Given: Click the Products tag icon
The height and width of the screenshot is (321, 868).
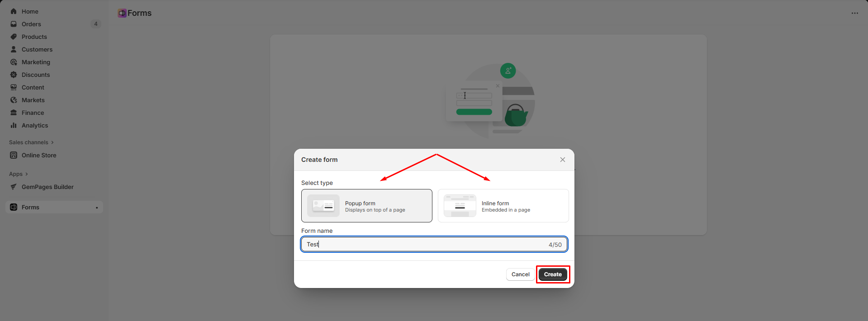Looking at the screenshot, I should pos(14,37).
